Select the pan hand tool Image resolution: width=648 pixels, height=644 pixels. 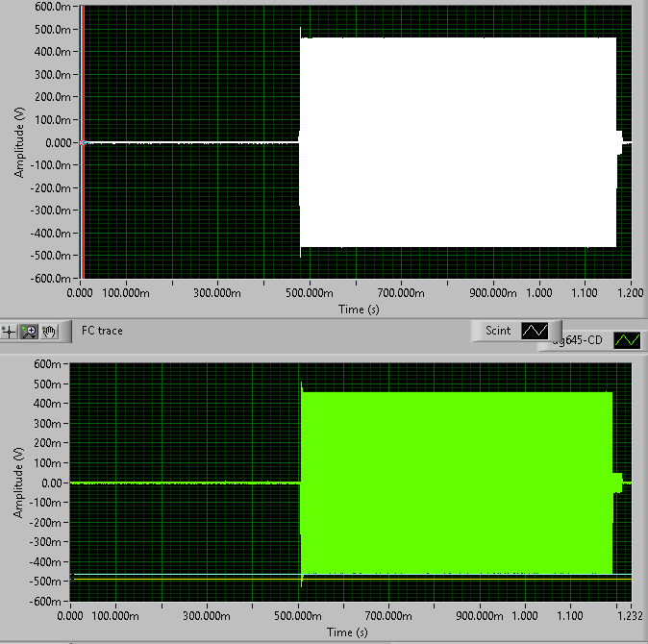[49, 332]
